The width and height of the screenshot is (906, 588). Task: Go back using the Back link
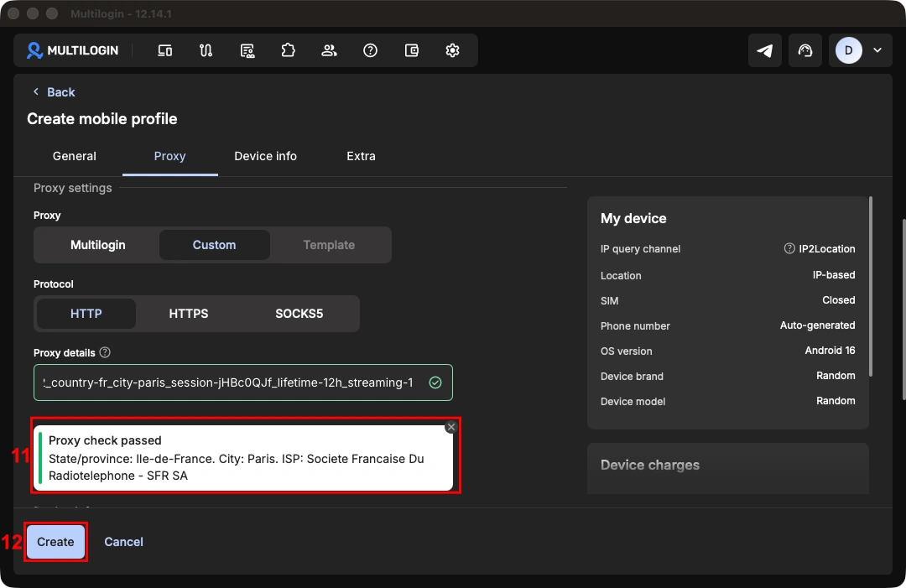(x=54, y=92)
